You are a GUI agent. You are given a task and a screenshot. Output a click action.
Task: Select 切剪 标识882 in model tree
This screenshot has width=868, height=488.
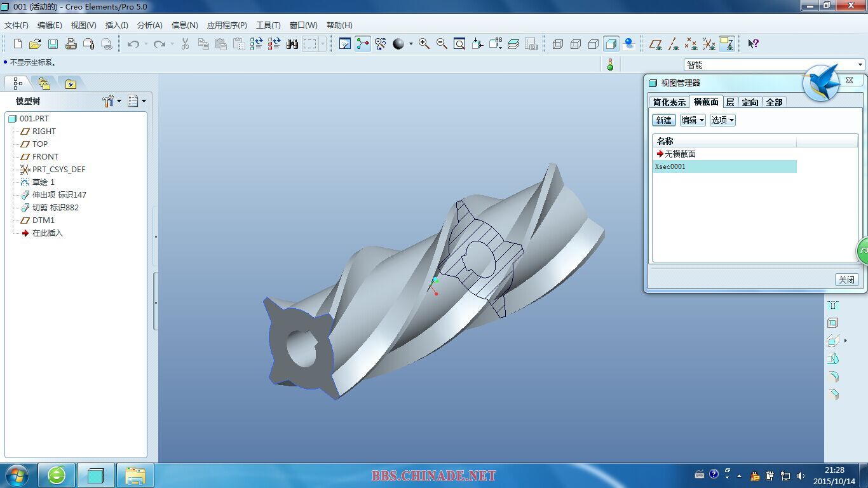(x=55, y=208)
